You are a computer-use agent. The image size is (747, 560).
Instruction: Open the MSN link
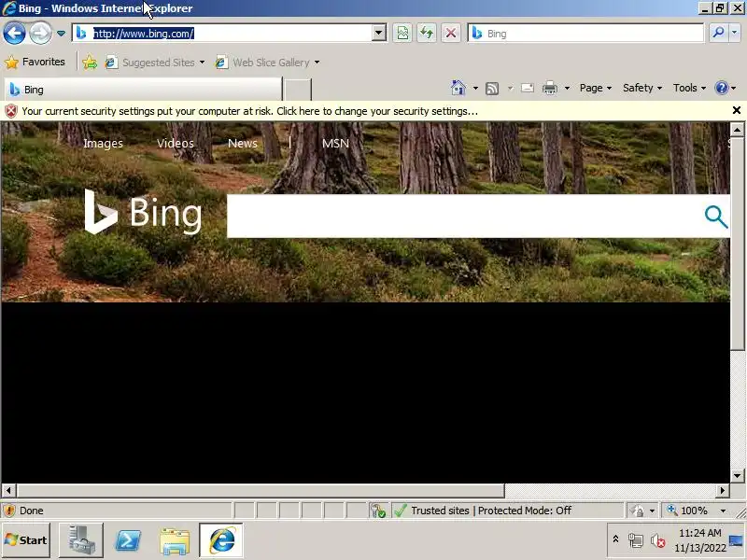point(335,144)
